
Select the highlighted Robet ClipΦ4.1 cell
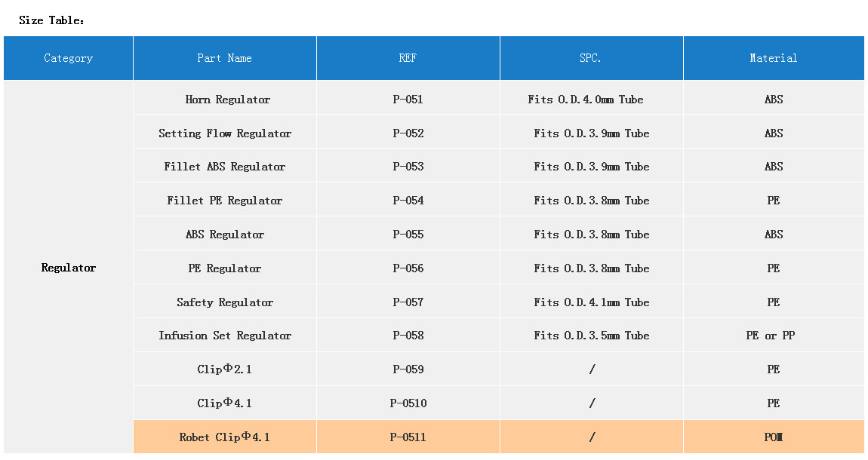pyautogui.click(x=225, y=437)
